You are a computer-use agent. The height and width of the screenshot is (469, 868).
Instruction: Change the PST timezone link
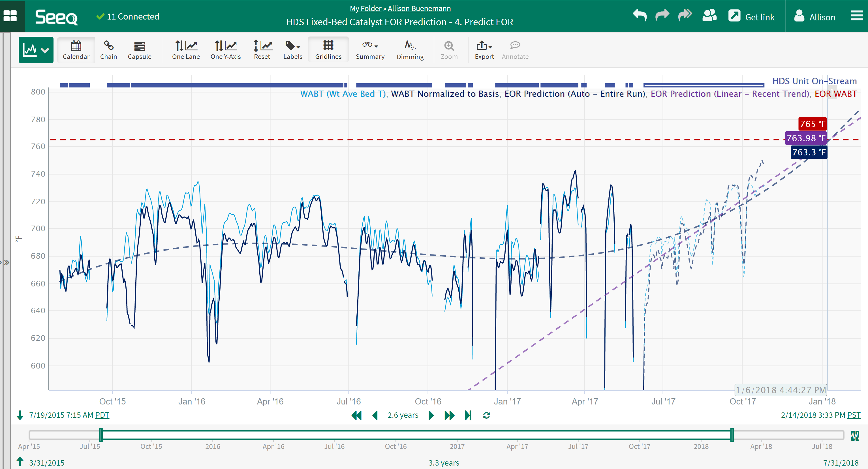click(854, 415)
